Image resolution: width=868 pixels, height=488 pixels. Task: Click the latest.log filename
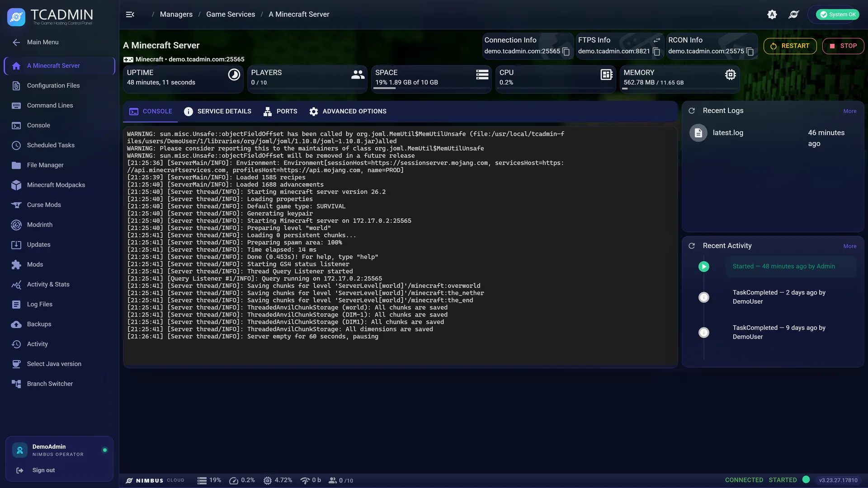(728, 133)
